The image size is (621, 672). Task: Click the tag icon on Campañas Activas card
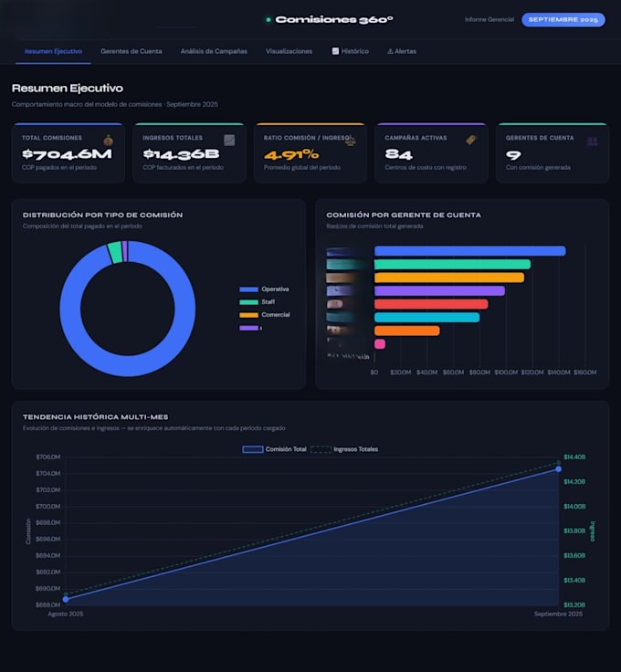(x=471, y=140)
